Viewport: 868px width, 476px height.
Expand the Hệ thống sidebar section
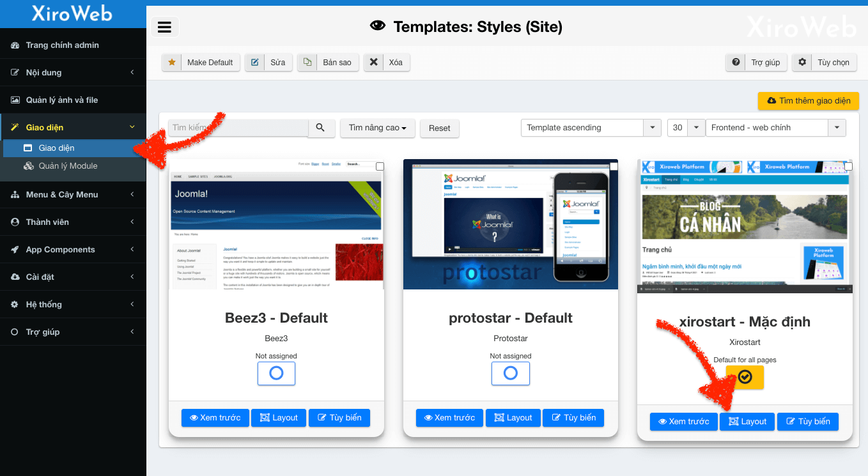coord(73,305)
